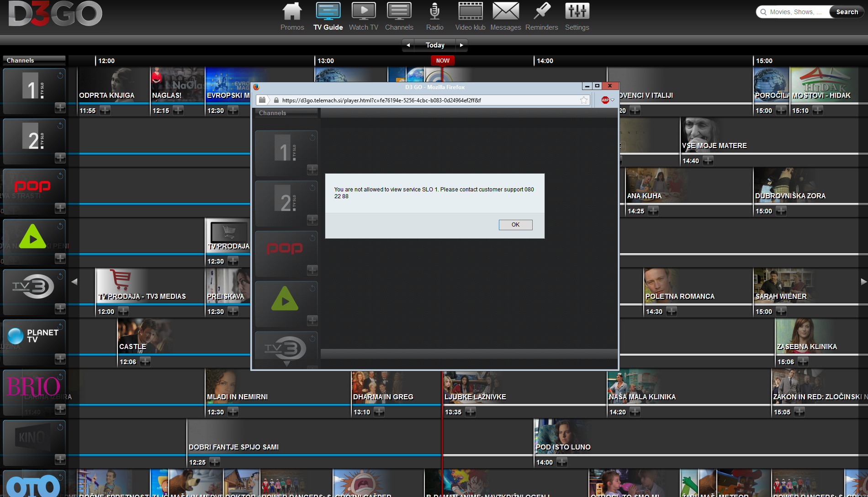868x497 pixels.
Task: Open Video klub
Action: click(x=470, y=16)
